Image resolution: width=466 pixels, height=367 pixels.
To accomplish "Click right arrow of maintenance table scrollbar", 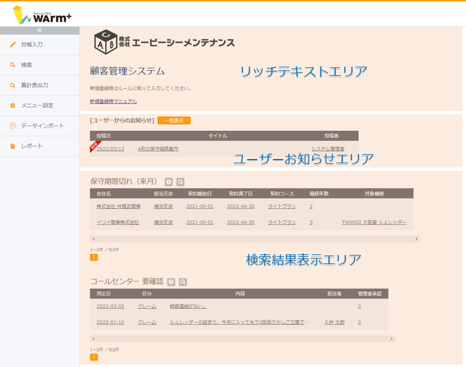I will pos(417,239).
